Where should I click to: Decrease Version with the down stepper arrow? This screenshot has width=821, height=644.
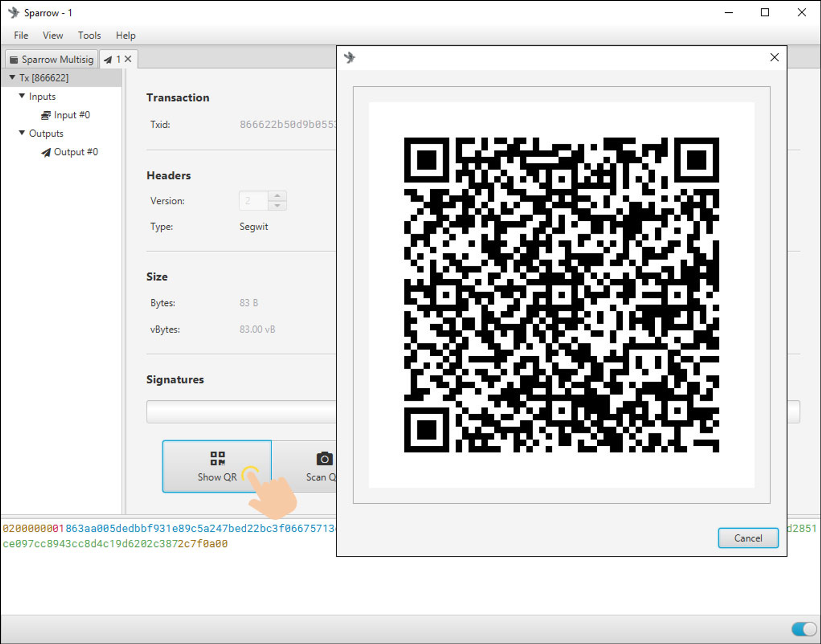(277, 205)
